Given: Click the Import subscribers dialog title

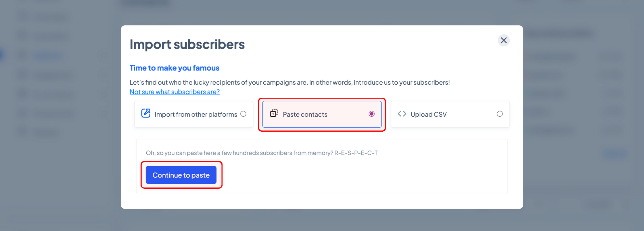Looking at the screenshot, I should point(187,44).
